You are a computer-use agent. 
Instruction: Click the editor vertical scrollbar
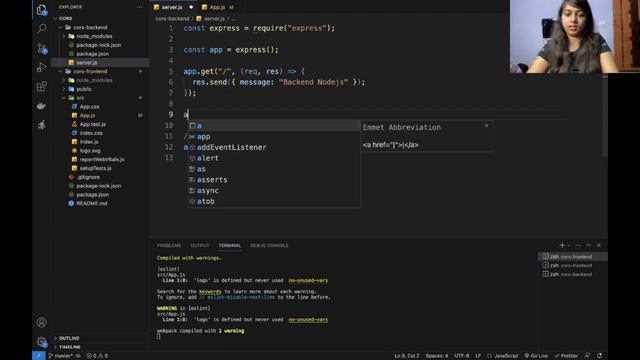tap(604, 116)
